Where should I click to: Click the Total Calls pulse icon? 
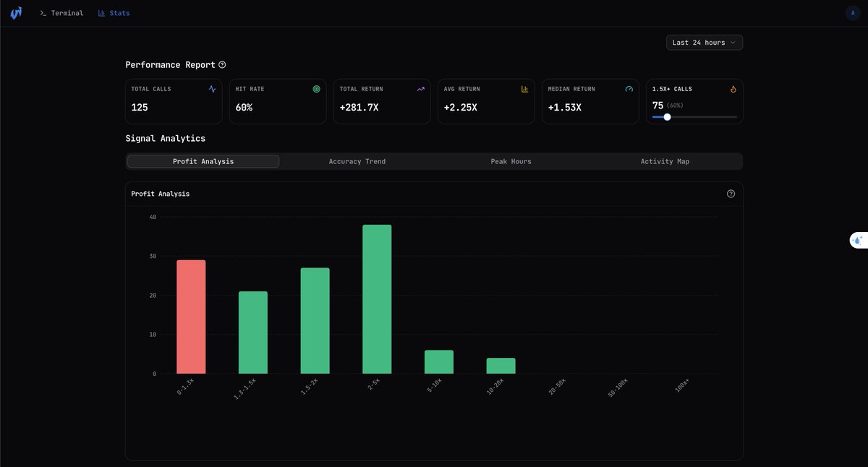(212, 89)
